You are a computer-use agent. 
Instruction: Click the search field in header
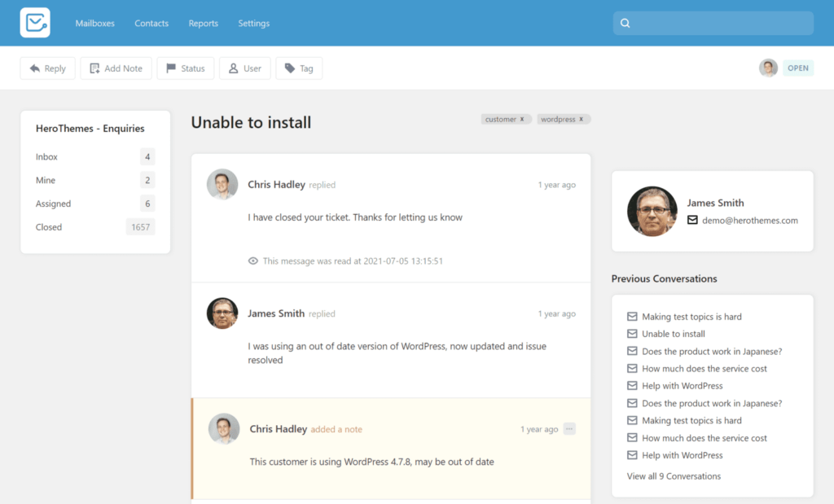[713, 24]
